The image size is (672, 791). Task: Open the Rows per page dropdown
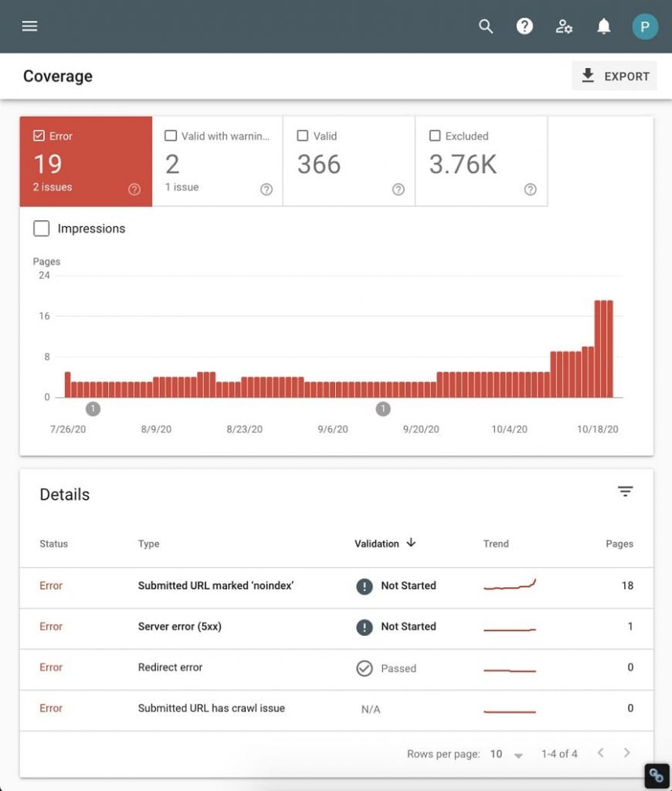tap(507, 754)
